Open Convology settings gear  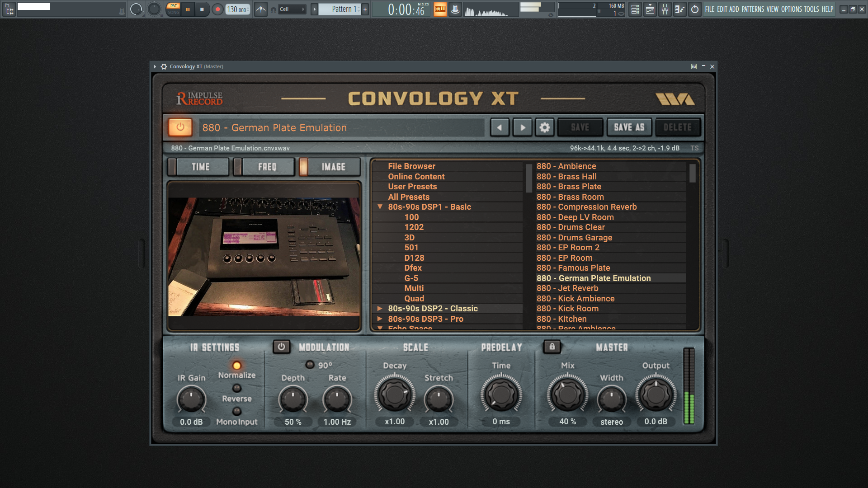(545, 127)
